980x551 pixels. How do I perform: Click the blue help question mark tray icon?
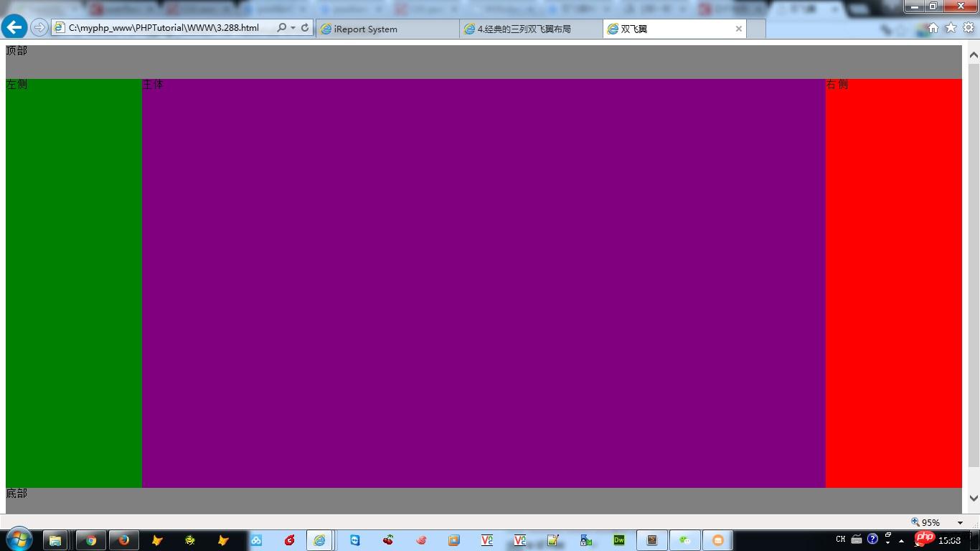(872, 539)
